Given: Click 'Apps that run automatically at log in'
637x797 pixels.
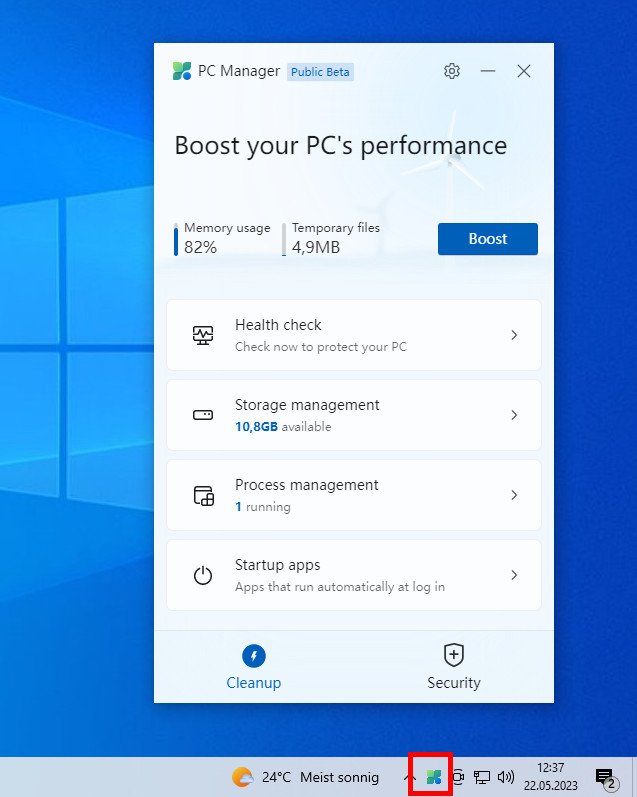Looking at the screenshot, I should [340, 587].
